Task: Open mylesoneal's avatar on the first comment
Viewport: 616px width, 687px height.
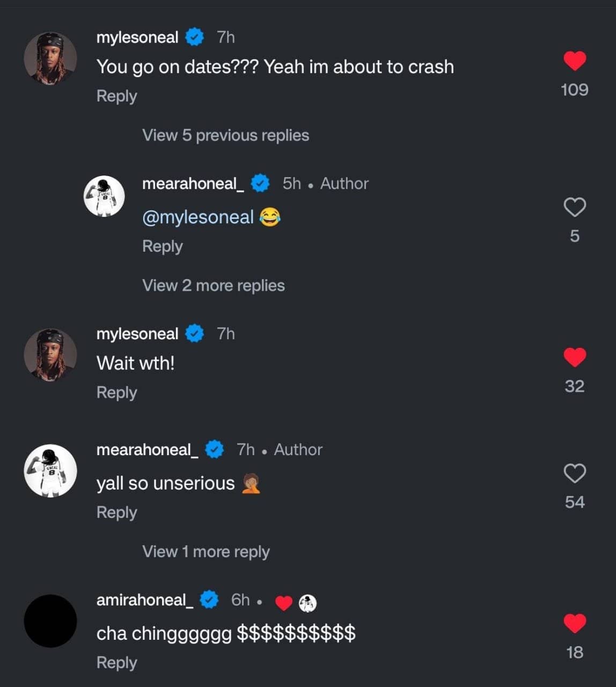Action: point(50,58)
